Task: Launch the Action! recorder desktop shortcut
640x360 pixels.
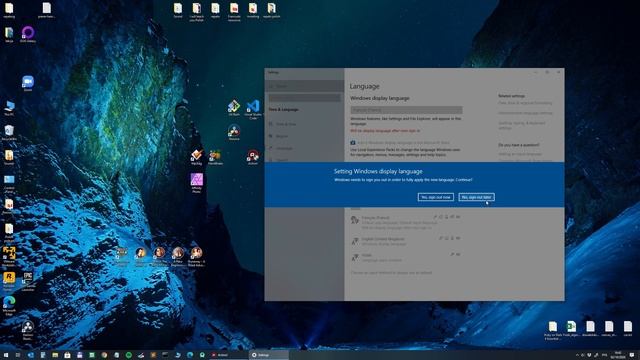Action: [253, 157]
